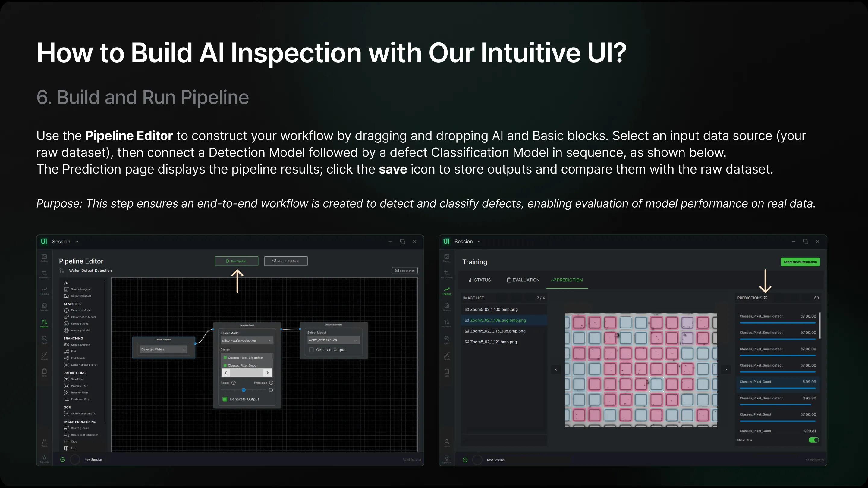Pick the Size Filter block
This screenshot has width=868, height=488.
tap(74, 379)
